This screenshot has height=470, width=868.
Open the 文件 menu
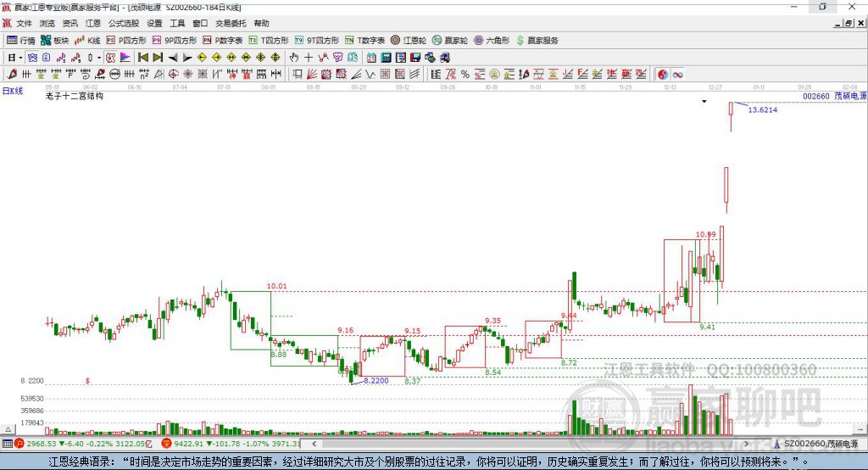coord(24,23)
